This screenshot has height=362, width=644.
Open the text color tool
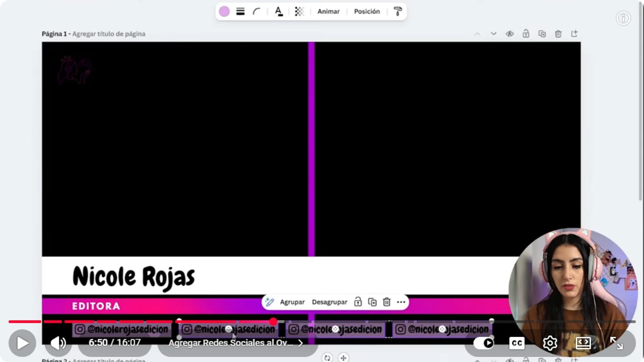(x=279, y=12)
